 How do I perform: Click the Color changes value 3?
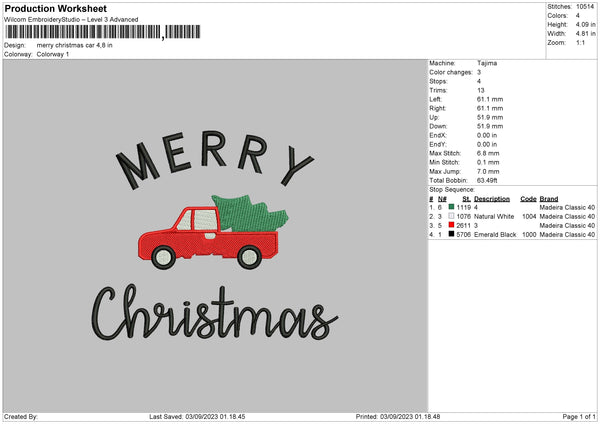(x=479, y=72)
